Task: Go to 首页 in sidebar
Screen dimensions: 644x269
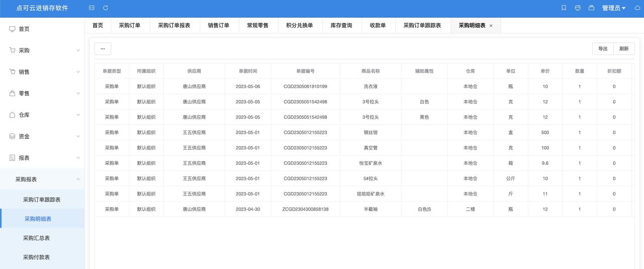Action: point(42,29)
